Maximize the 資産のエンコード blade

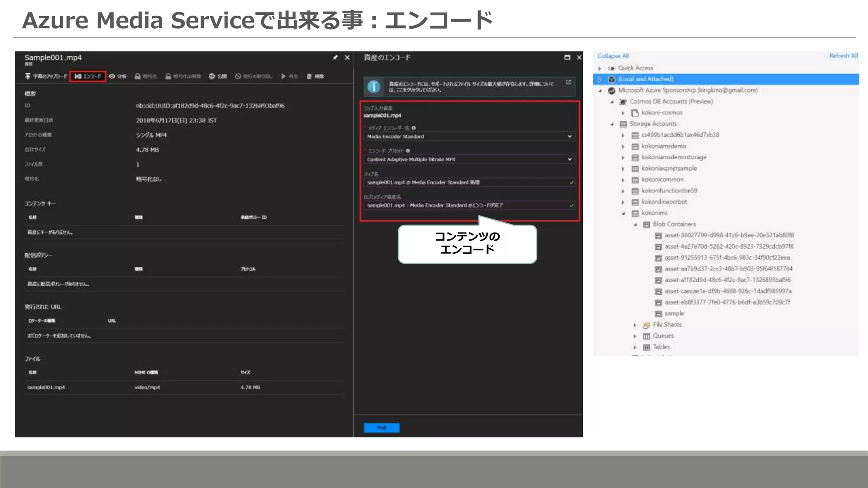coord(567,57)
